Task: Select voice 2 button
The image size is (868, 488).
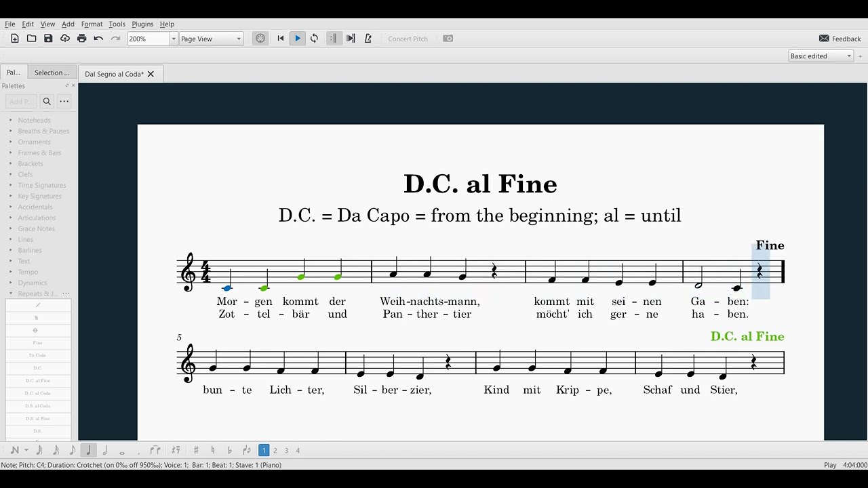Action: point(275,450)
